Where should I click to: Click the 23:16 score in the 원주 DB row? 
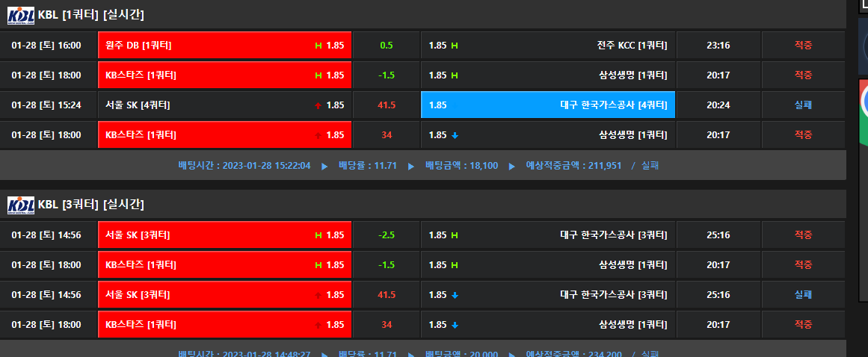718,46
